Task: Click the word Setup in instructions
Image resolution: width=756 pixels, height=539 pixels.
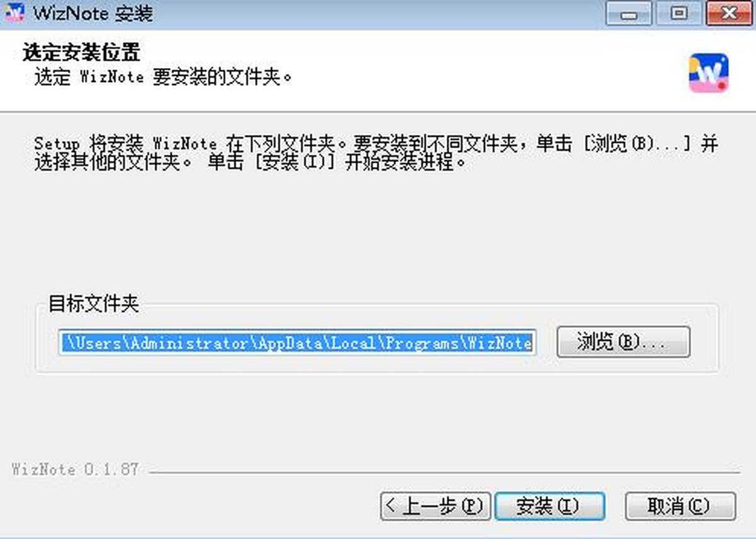Action: (x=57, y=144)
